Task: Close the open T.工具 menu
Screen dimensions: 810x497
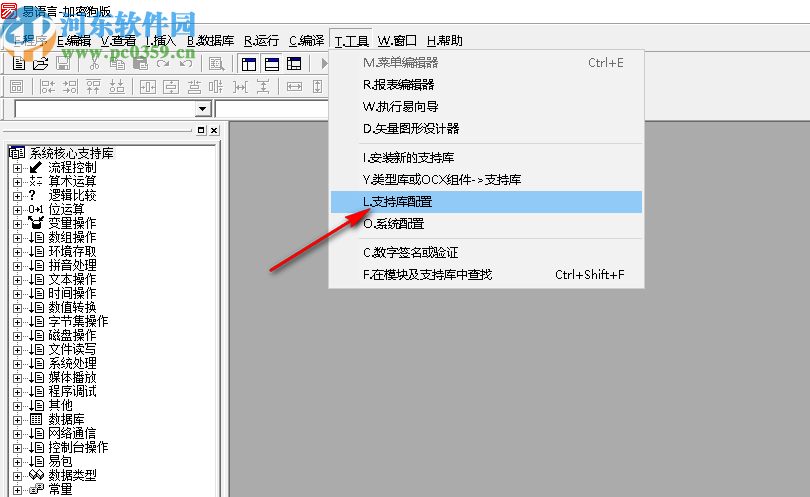Action: [351, 40]
